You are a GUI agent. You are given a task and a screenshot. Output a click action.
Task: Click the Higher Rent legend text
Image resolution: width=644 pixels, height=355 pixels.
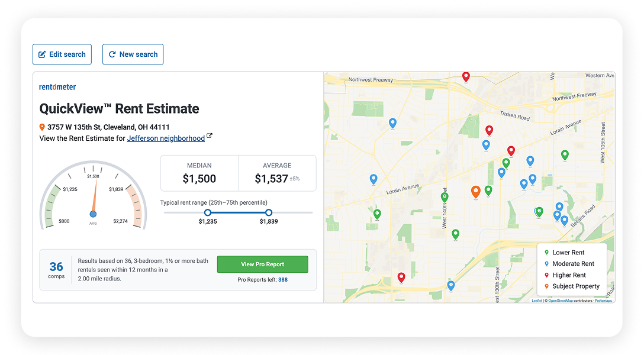point(569,275)
